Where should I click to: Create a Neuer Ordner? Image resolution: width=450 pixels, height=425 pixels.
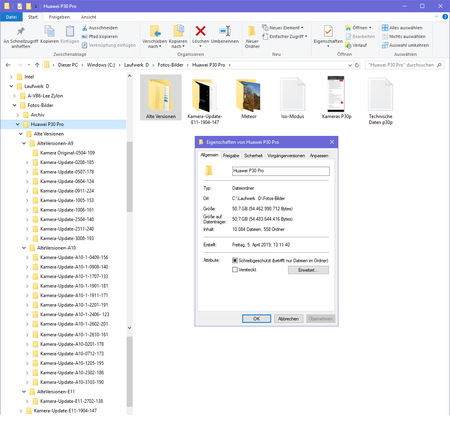pyautogui.click(x=252, y=37)
